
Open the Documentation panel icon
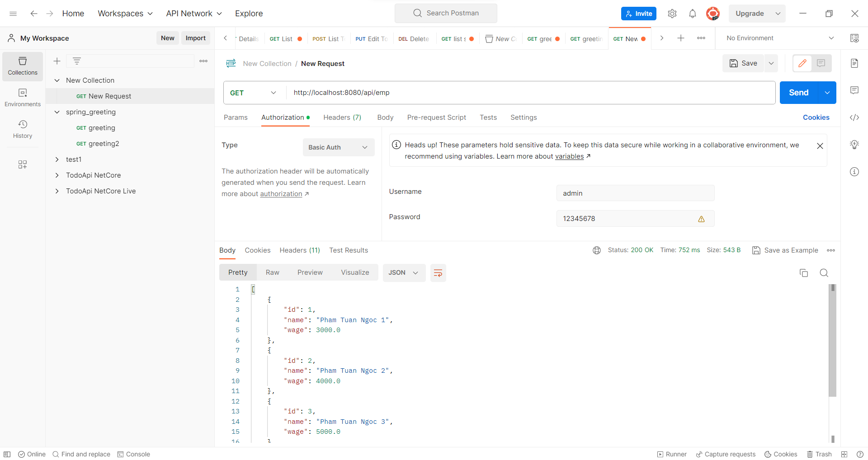[854, 63]
